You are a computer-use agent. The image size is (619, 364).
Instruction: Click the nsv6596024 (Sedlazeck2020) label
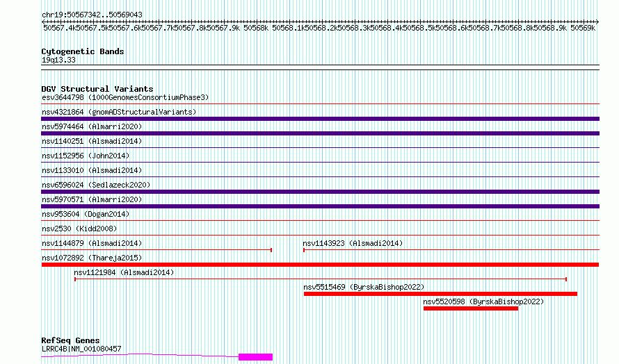click(96, 185)
